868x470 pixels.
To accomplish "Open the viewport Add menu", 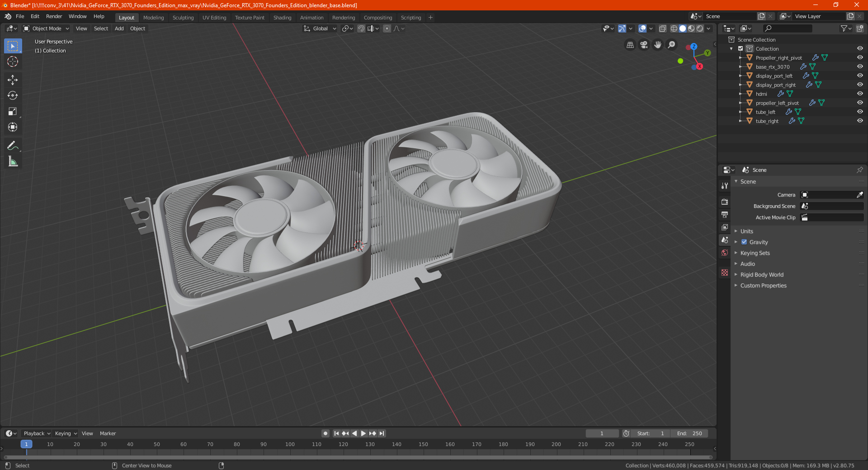I will click(x=119, y=28).
